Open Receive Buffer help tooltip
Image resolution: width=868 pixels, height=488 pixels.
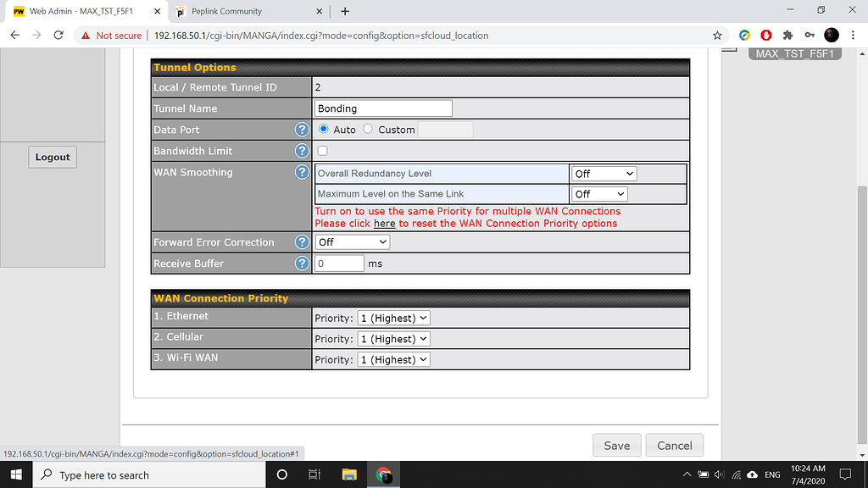coord(302,263)
